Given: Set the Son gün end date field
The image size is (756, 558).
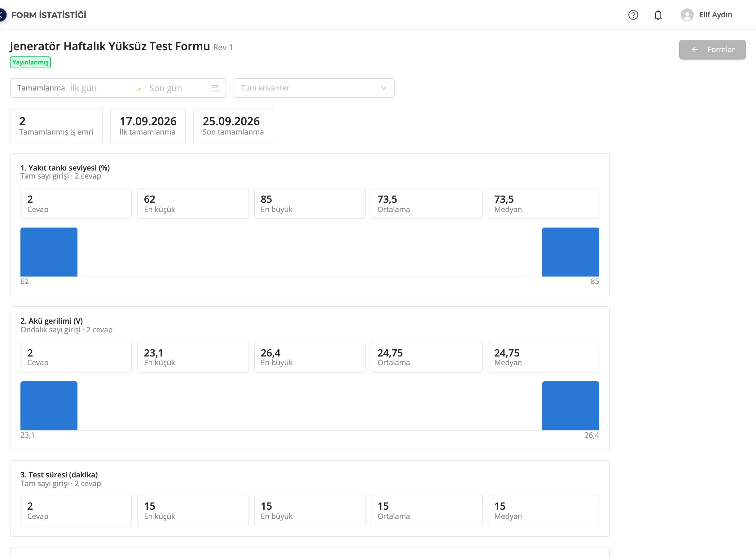Looking at the screenshot, I should (x=177, y=88).
